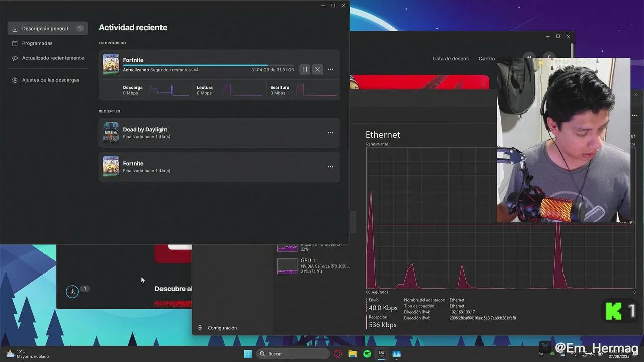Close the downloads window
The image size is (644, 362).
343,6
